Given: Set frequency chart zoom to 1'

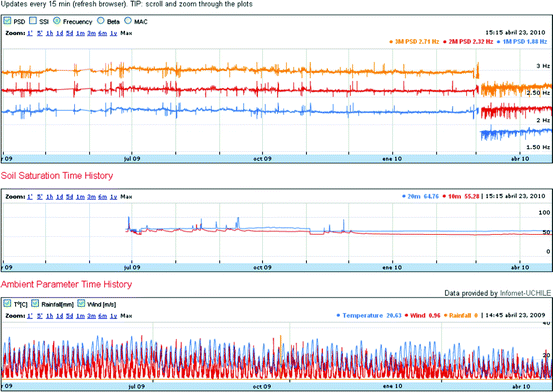Looking at the screenshot, I should (30, 33).
